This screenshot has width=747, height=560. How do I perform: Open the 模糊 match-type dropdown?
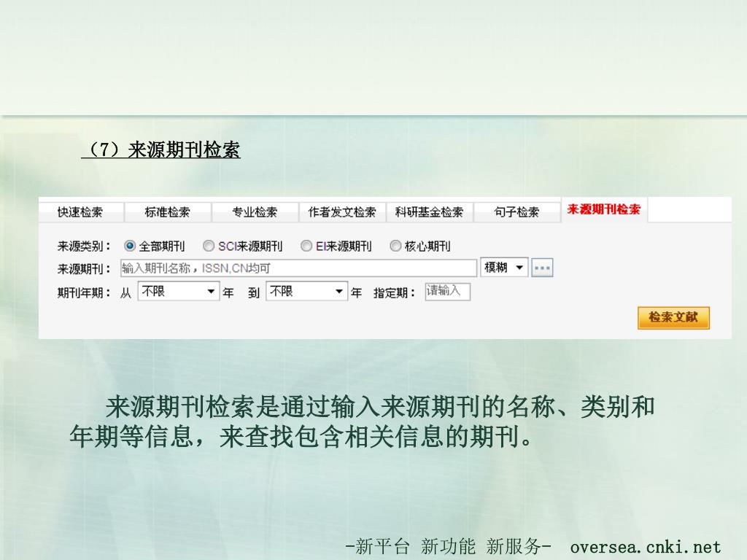point(504,268)
